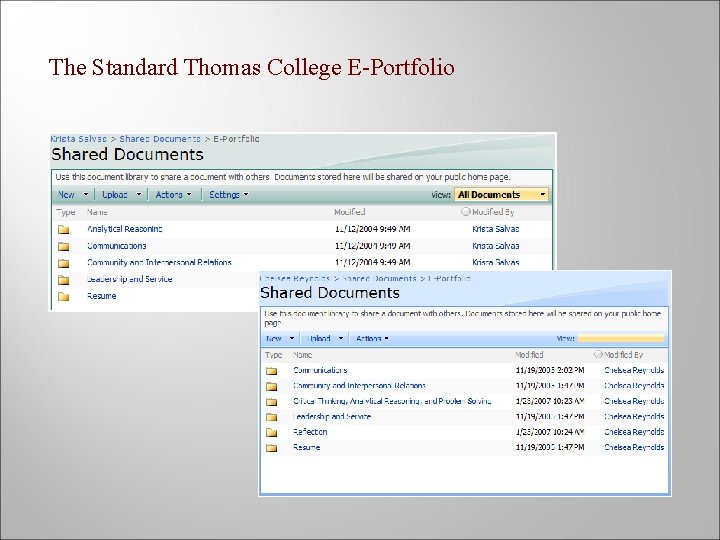This screenshot has height=540, width=720.
Task: Click the Leadership and Service folder icon, Krista's library
Action: [63, 280]
